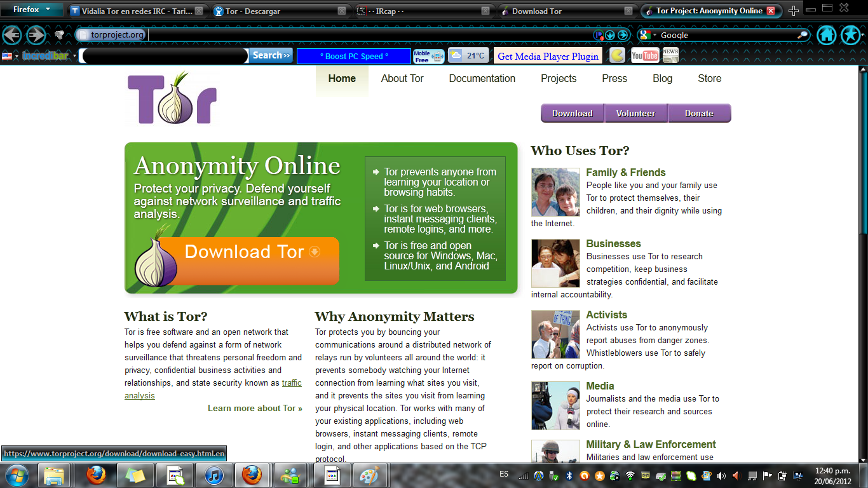Click the IP alert icon in address bar
The image size is (868, 488).
click(x=599, y=35)
